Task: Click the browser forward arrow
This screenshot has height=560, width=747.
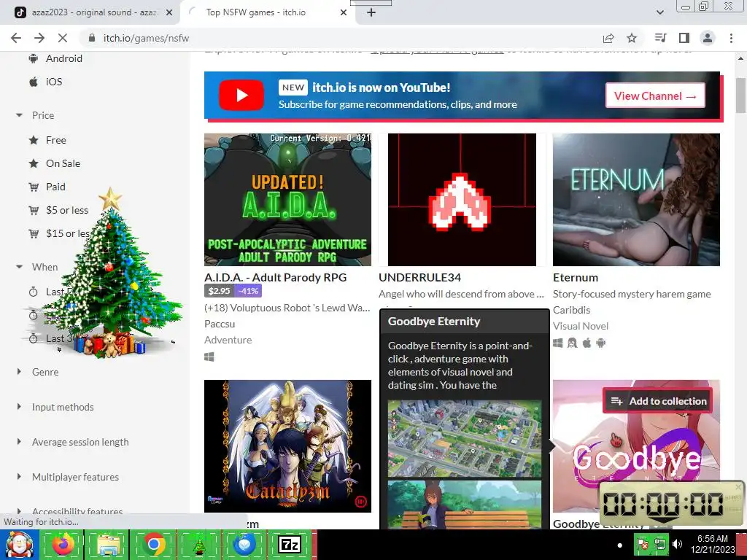Action: [39, 38]
